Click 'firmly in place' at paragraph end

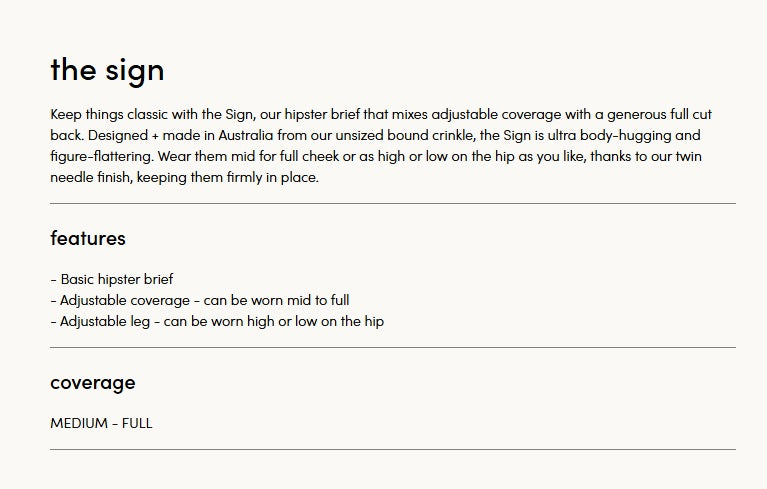point(272,178)
